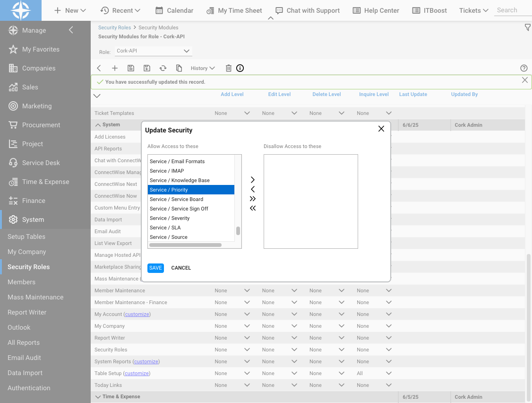Collapse the Manage sidebar with the arrow
The image size is (532, 403).
(x=71, y=30)
